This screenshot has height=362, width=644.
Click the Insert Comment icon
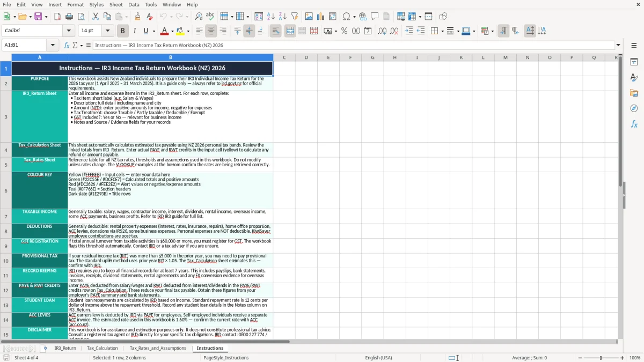tap(375, 17)
